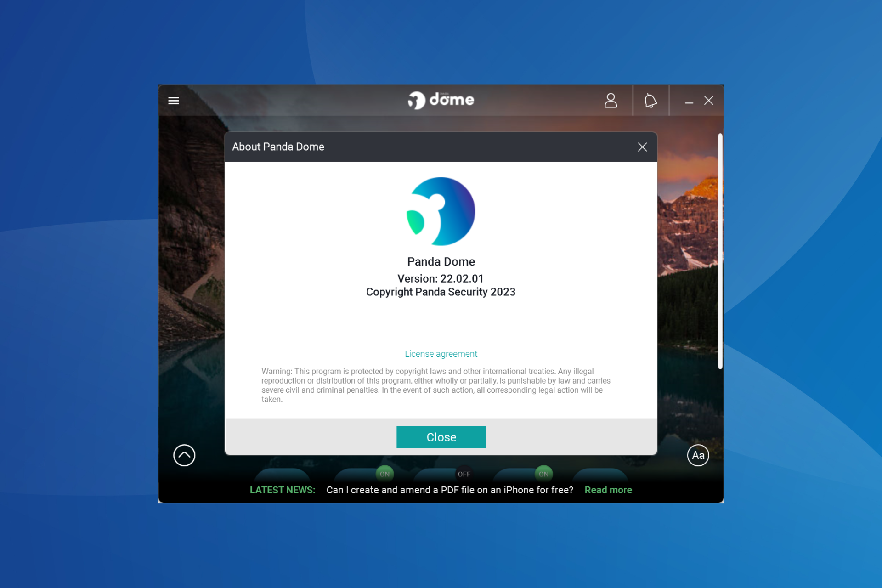Select the License agreement menu
Viewport: 882px width, 588px height.
tap(441, 353)
